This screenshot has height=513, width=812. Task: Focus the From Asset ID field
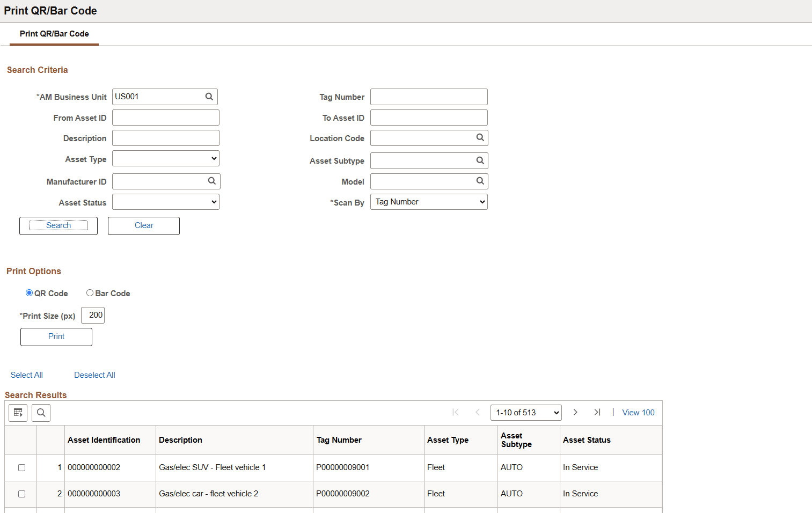[166, 118]
